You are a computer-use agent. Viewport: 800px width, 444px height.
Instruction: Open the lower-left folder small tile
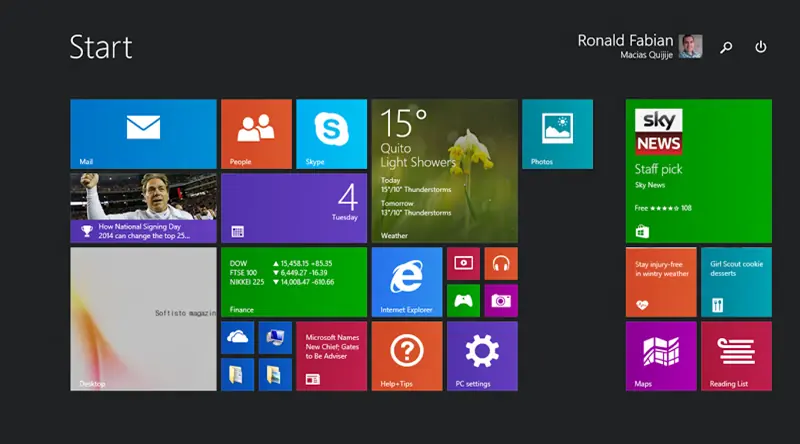tap(238, 375)
